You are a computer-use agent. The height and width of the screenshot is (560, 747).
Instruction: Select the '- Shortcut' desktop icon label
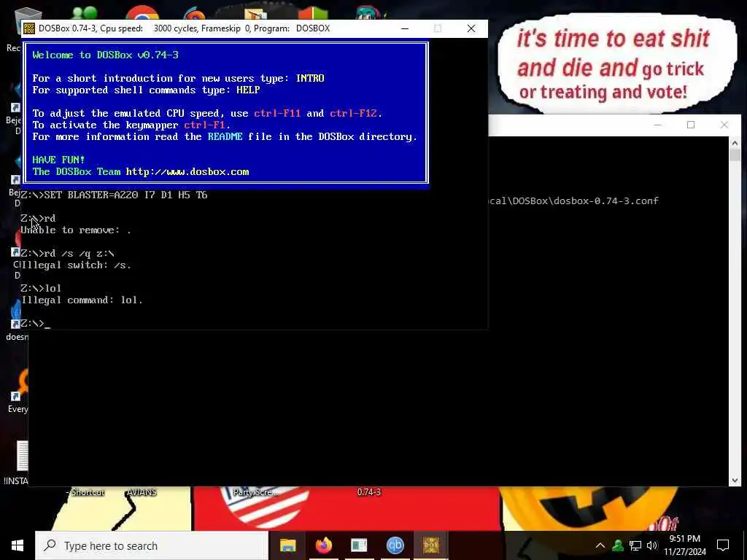(85, 492)
